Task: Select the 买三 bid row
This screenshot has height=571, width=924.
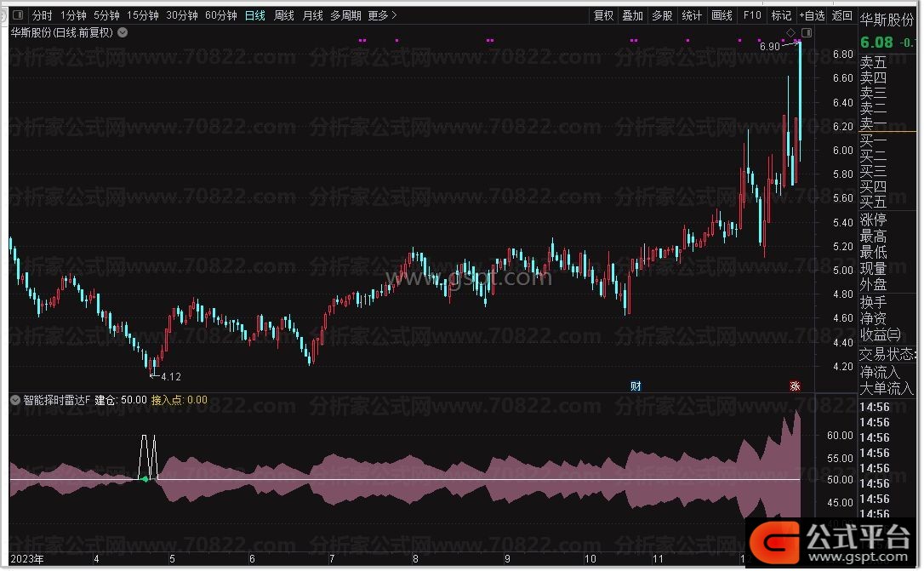Action: pos(873,172)
